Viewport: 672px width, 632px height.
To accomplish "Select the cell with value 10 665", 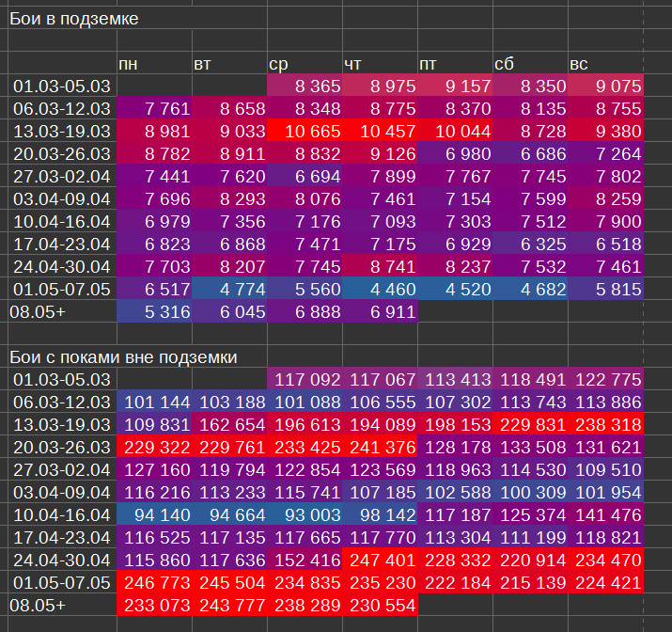I will click(x=305, y=132).
